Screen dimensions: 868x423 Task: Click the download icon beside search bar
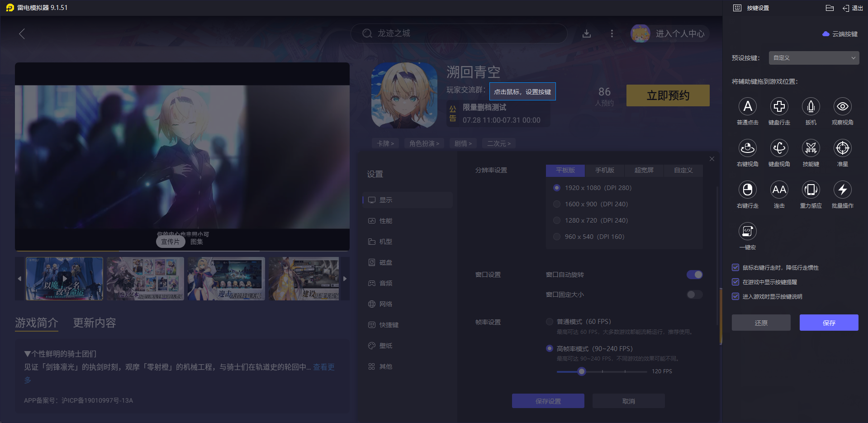click(587, 33)
